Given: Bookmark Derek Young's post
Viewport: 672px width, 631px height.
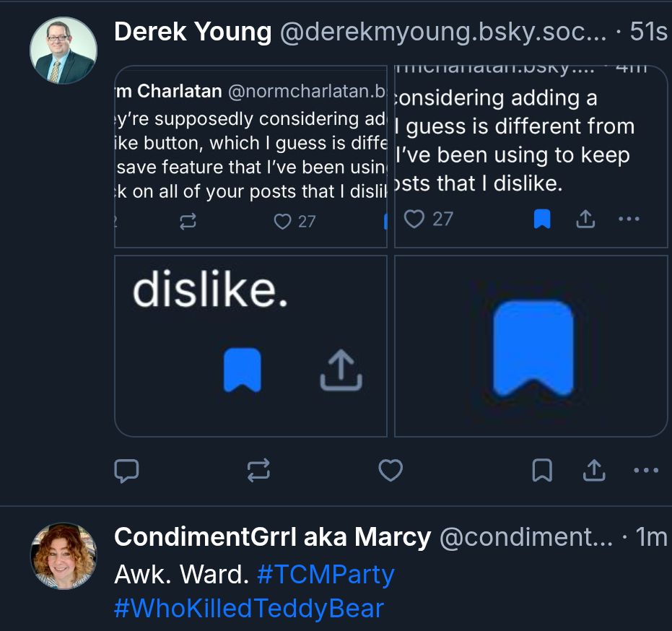Looking at the screenshot, I should (542, 470).
